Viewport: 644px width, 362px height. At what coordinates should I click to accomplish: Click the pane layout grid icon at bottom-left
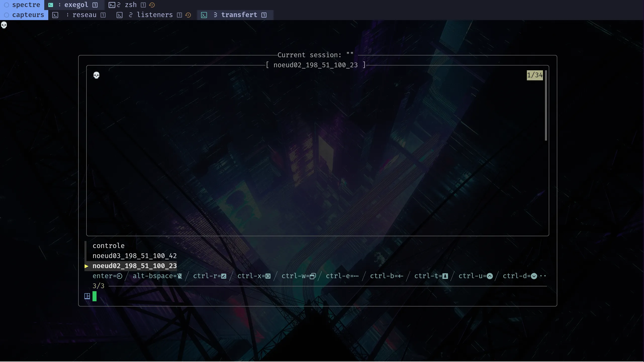point(87,296)
